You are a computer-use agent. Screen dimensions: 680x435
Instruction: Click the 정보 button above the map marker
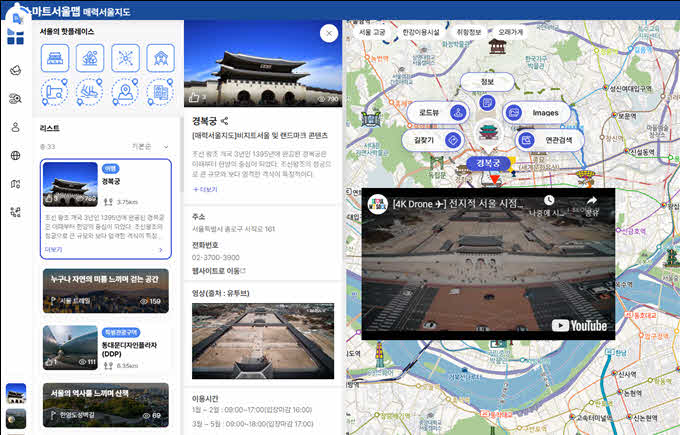(487, 82)
